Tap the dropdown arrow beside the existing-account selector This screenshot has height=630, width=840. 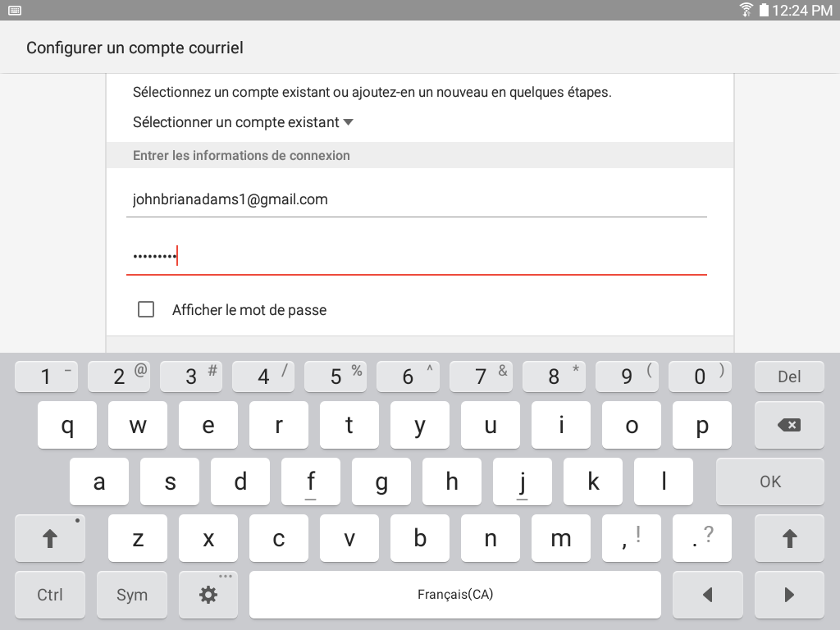[348, 122]
